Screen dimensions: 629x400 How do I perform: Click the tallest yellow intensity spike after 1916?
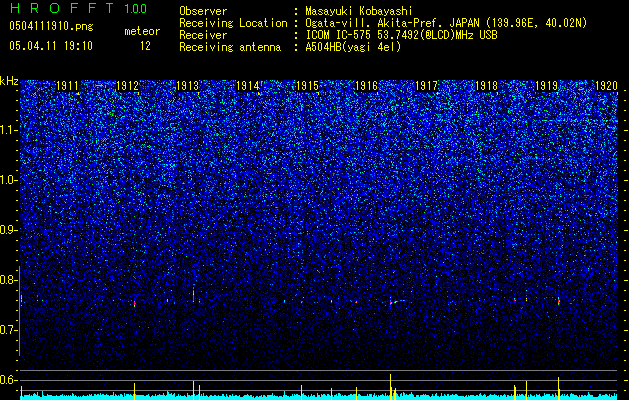click(390, 387)
